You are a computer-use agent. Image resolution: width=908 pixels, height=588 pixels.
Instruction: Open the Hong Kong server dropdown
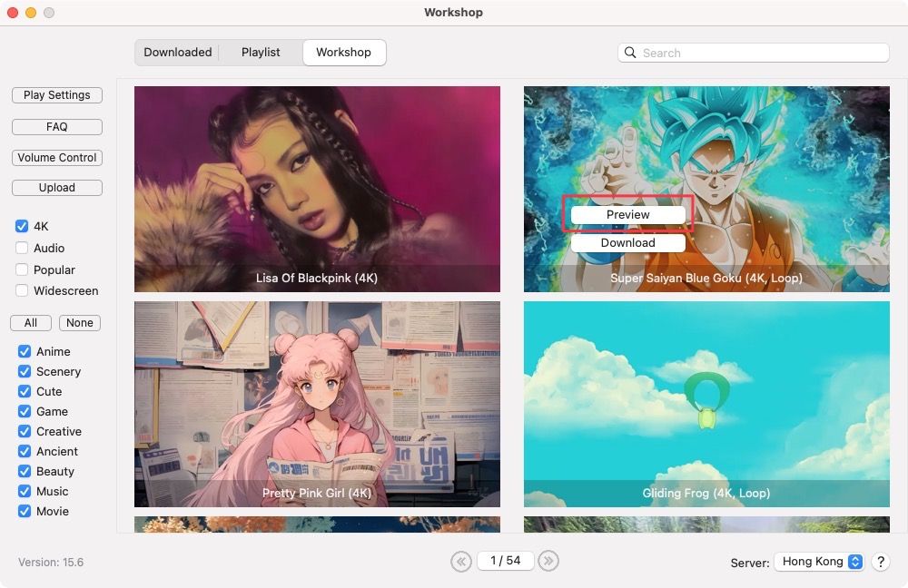tap(817, 561)
